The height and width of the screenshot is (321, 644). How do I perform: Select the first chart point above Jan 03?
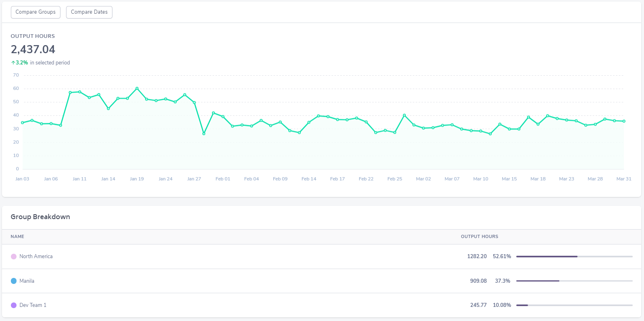coord(23,123)
